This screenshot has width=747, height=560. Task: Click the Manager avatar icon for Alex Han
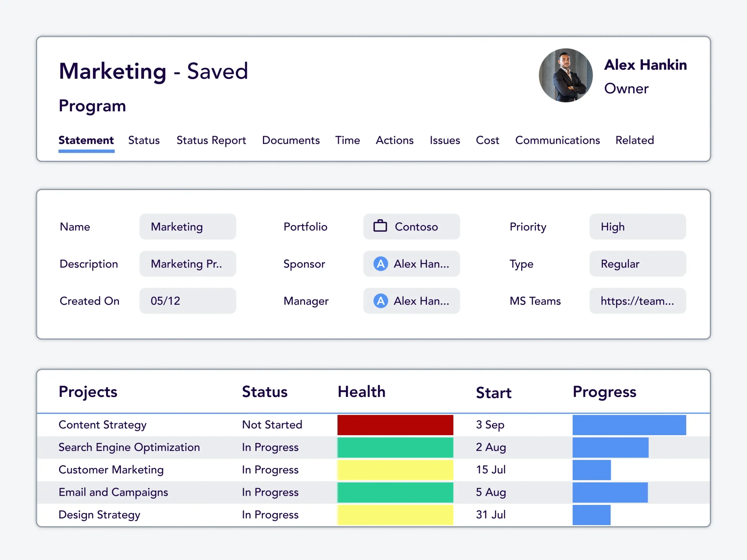point(381,301)
